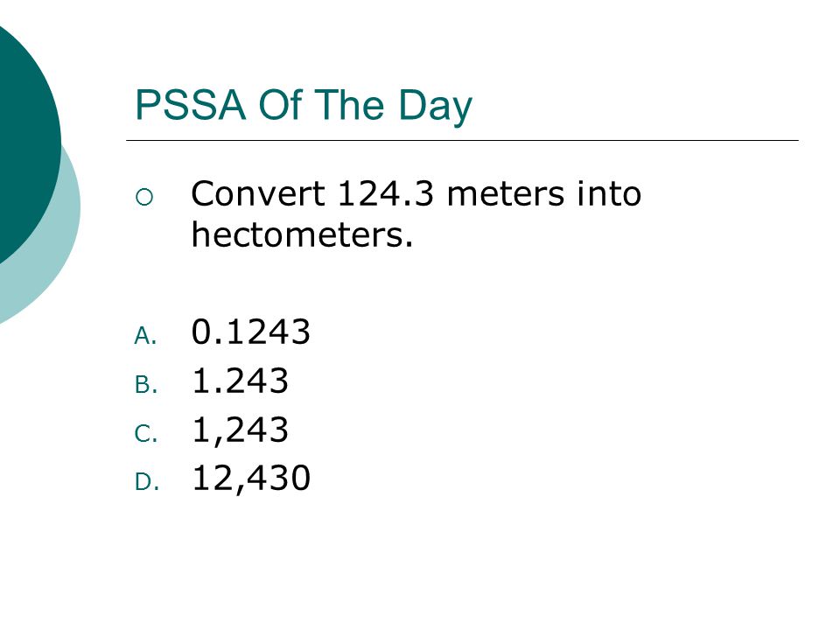Click the word 'PSSA' in the title
The image size is (840, 630).
[x=191, y=104]
